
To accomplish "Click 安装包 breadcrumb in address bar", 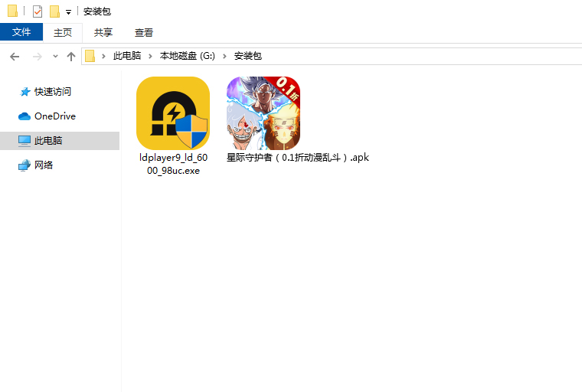I will point(248,56).
